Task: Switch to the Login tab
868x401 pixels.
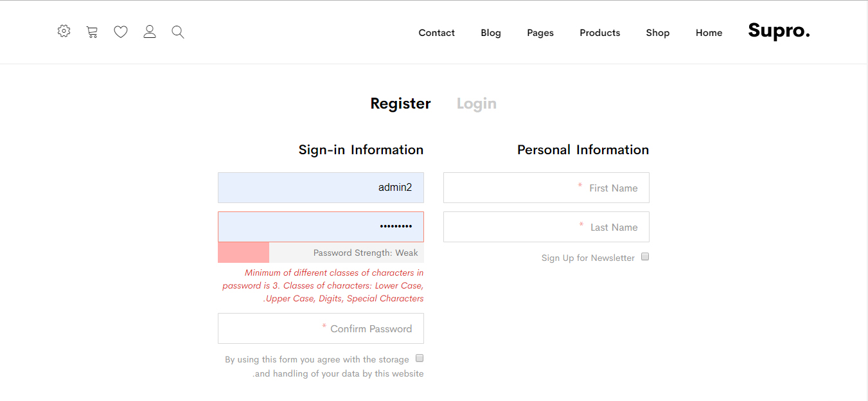Action: click(x=476, y=103)
